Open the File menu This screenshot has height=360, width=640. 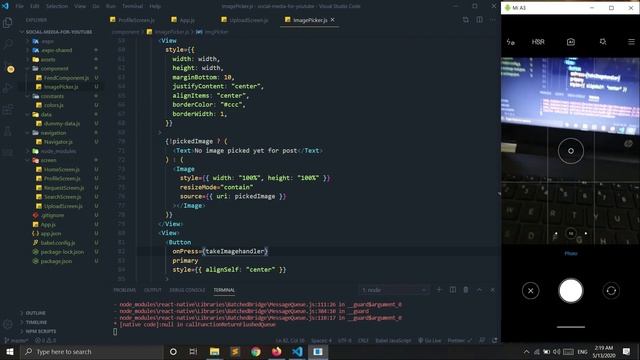19,6
